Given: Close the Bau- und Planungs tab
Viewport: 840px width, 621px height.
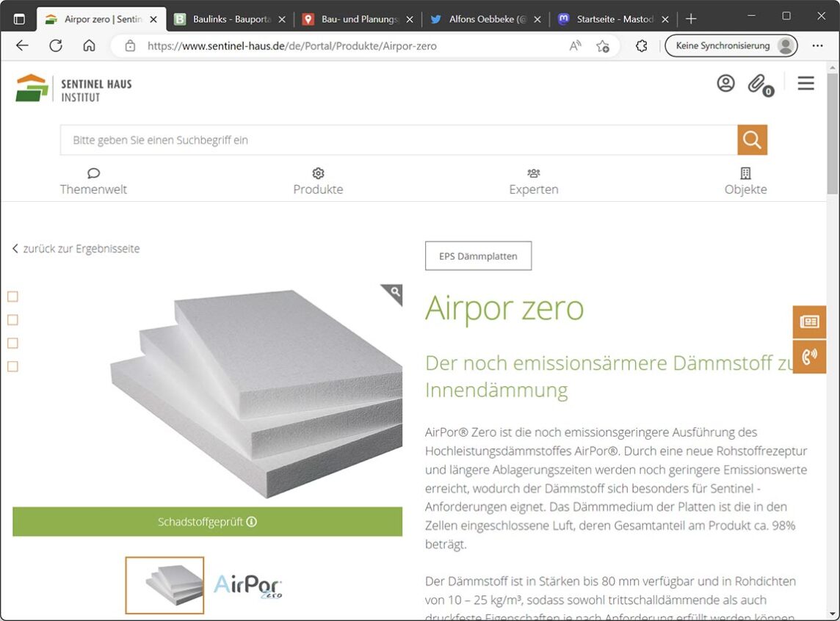Looking at the screenshot, I should [x=410, y=19].
